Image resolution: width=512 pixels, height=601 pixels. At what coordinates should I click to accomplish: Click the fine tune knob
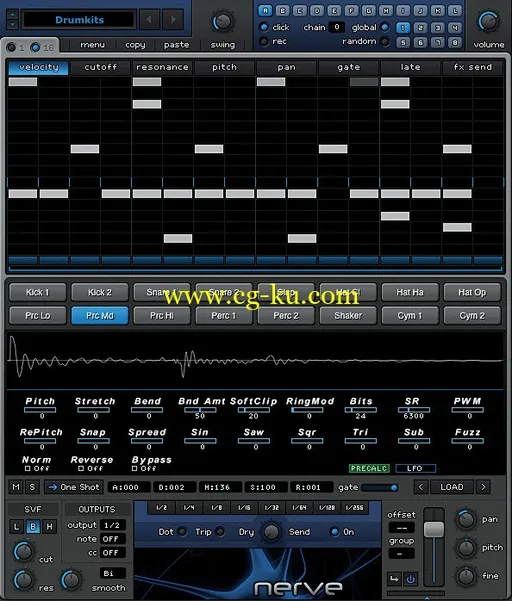pyautogui.click(x=466, y=576)
